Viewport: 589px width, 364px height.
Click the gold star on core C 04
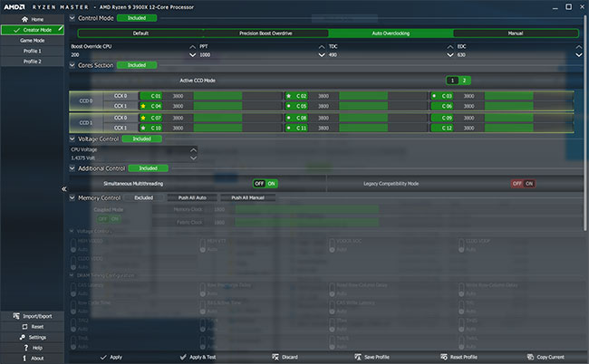143,106
